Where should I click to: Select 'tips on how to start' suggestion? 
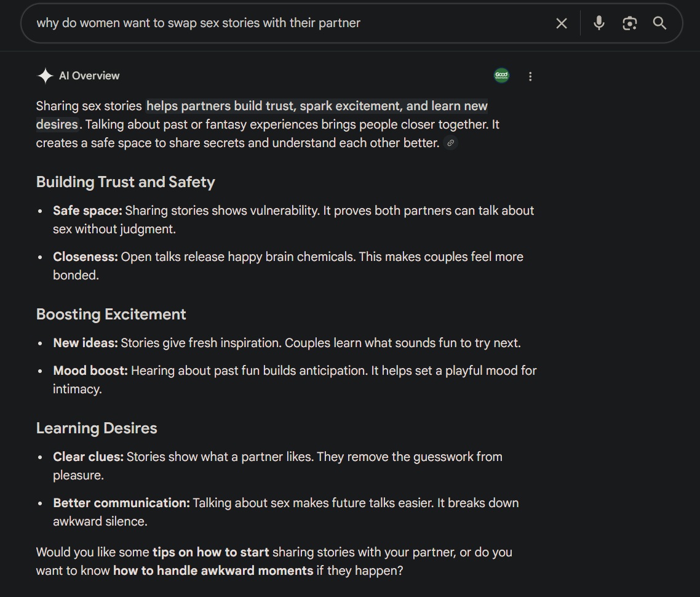[x=211, y=552]
